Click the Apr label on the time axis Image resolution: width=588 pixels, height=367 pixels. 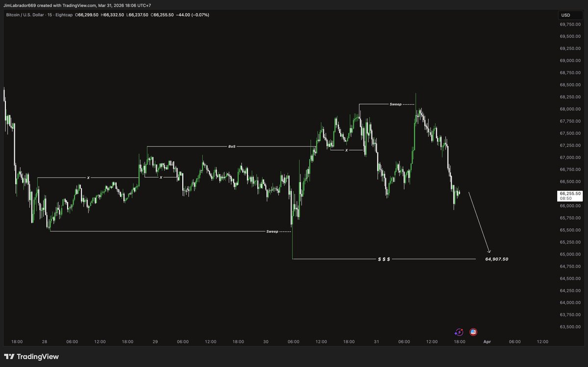click(487, 341)
